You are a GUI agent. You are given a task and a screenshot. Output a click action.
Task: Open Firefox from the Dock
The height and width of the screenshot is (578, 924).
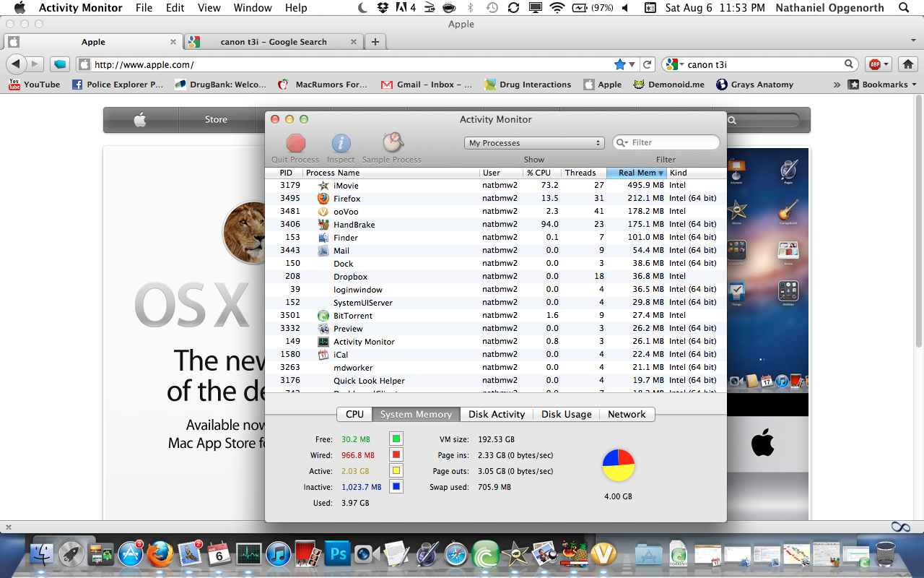[x=160, y=554]
